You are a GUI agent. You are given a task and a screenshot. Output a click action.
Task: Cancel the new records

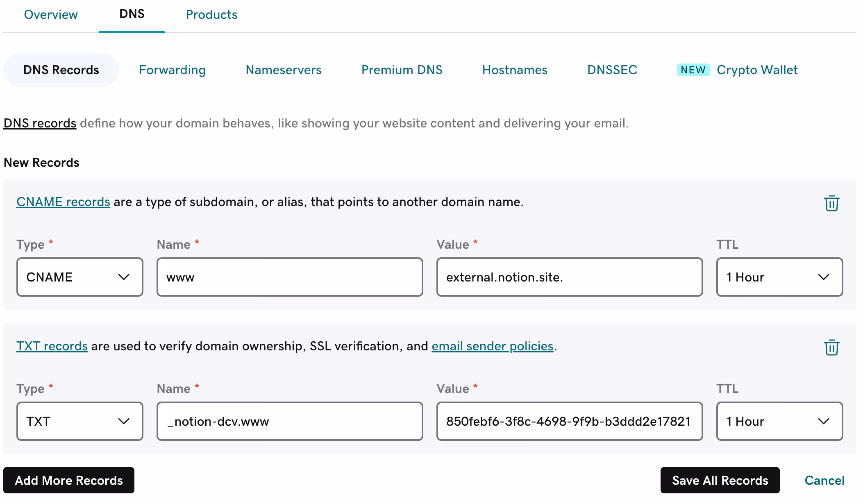[824, 480]
